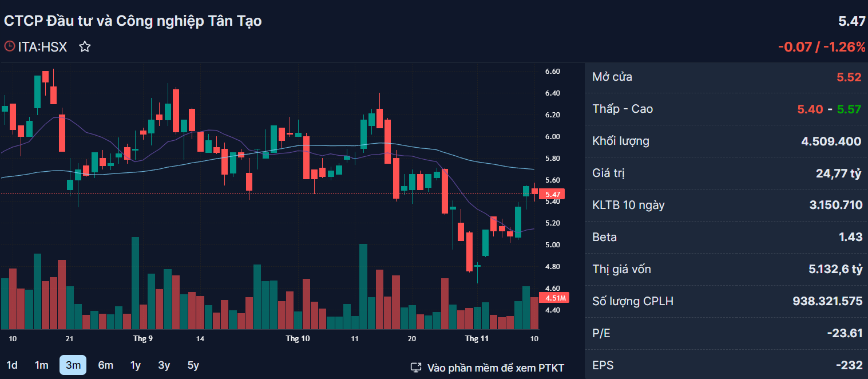This screenshot has height=379, width=868.
Task: Click the company title CTCP Đầu tư và Công nghiệp Tân Tạo
Action: pyautogui.click(x=133, y=21)
